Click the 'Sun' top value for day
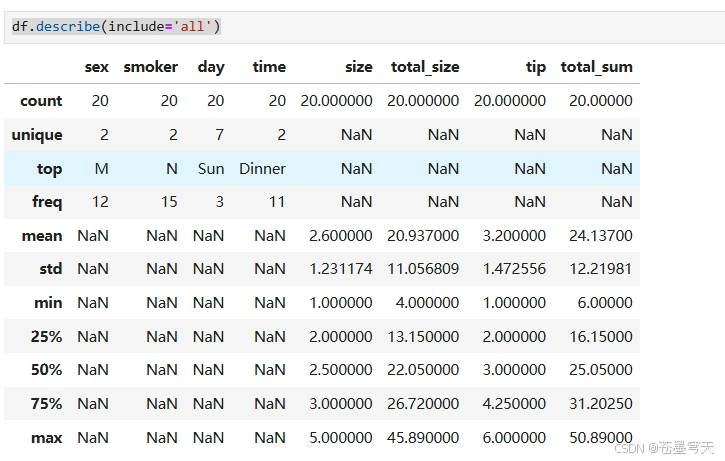This screenshot has width=725, height=461. coord(211,169)
